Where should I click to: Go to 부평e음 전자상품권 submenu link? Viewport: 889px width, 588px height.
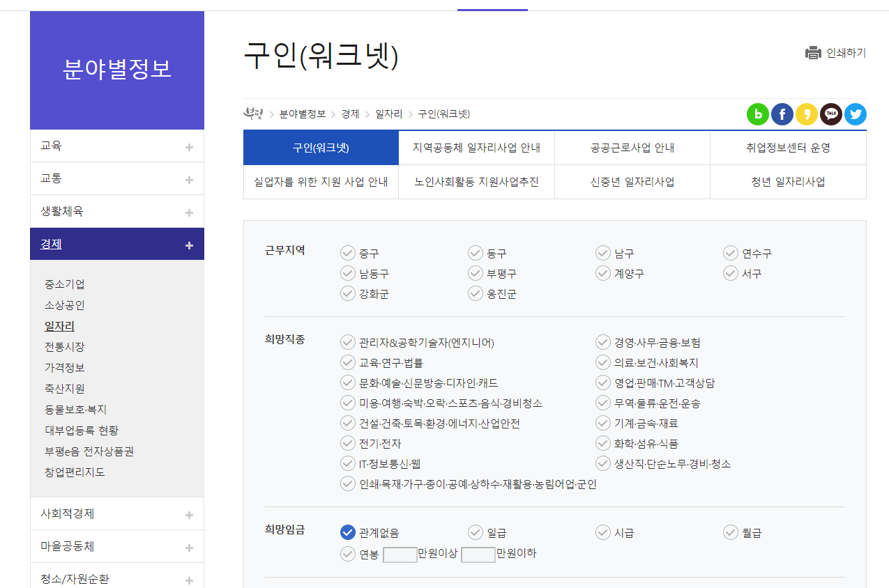[x=89, y=451]
